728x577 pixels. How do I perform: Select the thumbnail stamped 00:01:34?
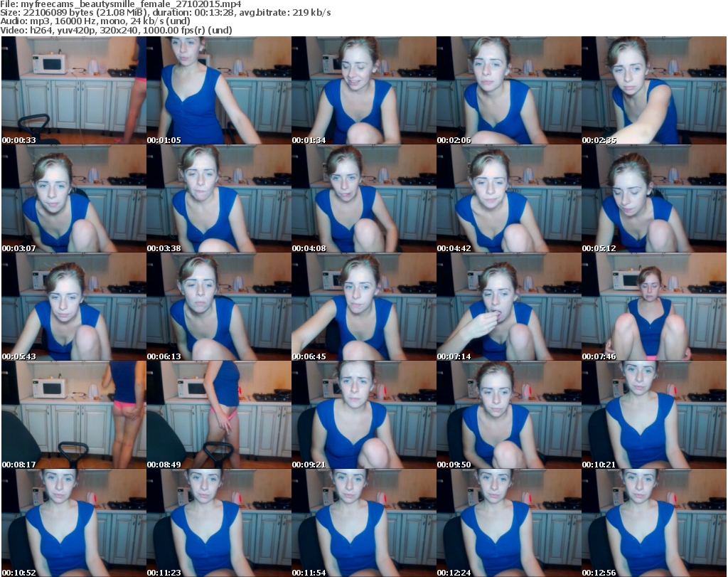364,90
